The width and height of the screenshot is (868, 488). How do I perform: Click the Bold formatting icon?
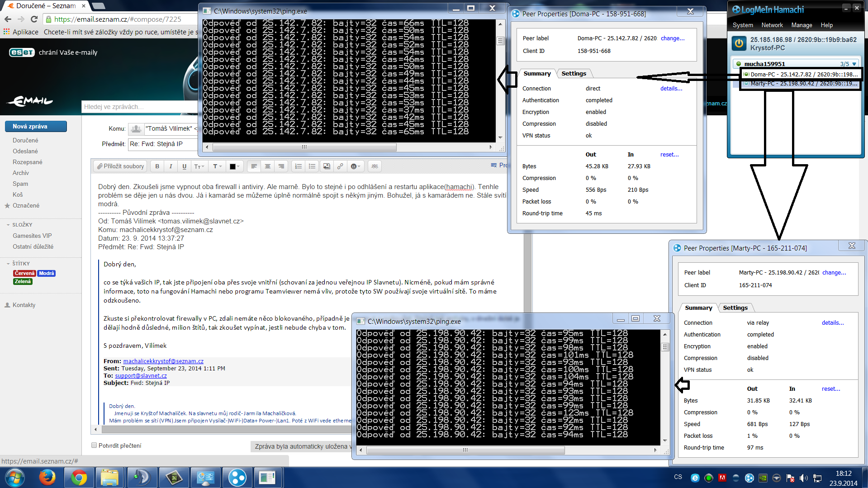(157, 166)
